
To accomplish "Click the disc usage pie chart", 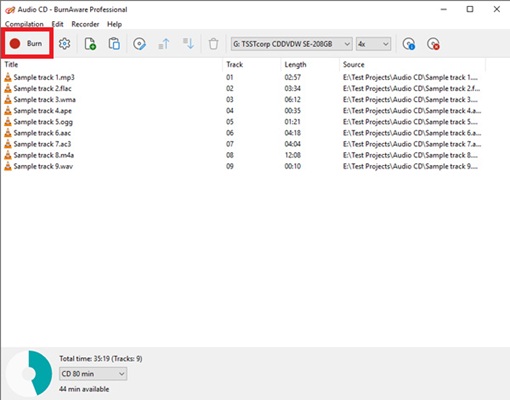I will point(29,373).
